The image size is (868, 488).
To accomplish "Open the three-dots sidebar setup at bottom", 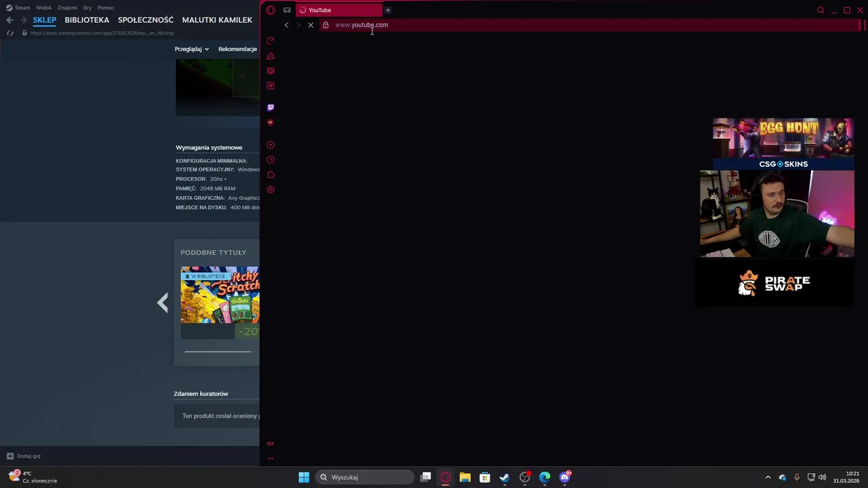I will coord(271,459).
